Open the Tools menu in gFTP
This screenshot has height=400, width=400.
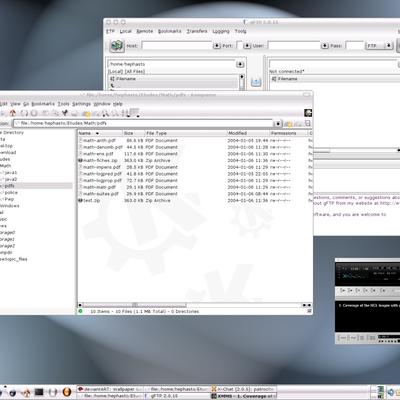click(x=240, y=31)
